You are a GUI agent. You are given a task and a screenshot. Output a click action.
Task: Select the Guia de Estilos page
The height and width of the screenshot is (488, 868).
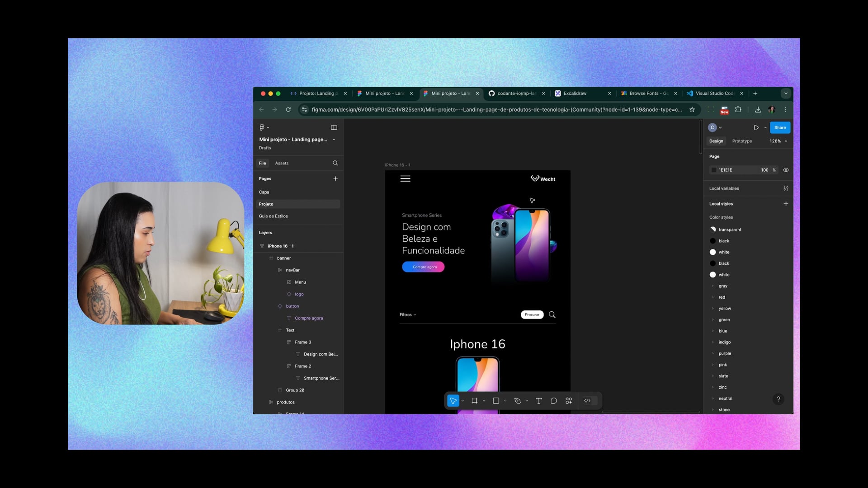pyautogui.click(x=273, y=216)
